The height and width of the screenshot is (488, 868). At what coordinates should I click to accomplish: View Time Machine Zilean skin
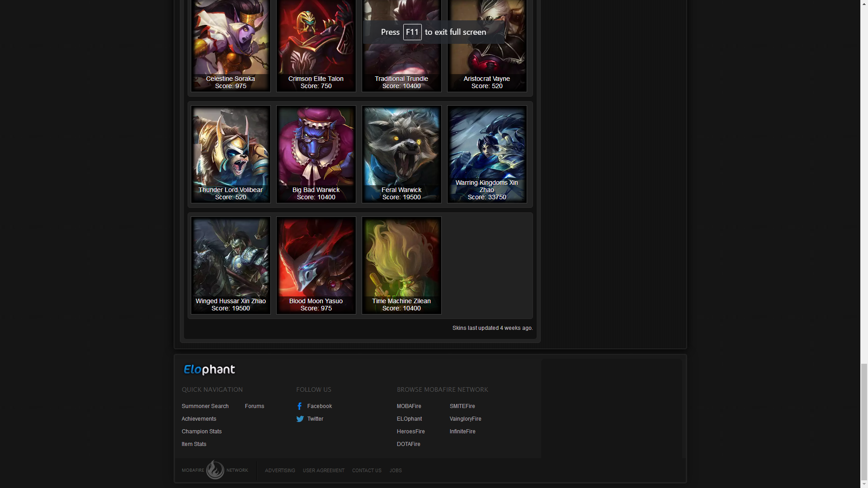[x=401, y=265]
